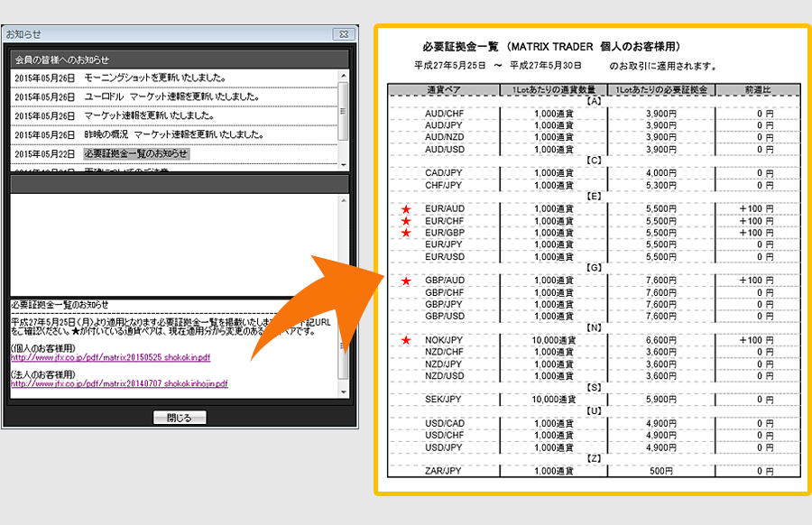Click the EUR/JPY currency pair
This screenshot has height=525, width=812.
point(444,244)
